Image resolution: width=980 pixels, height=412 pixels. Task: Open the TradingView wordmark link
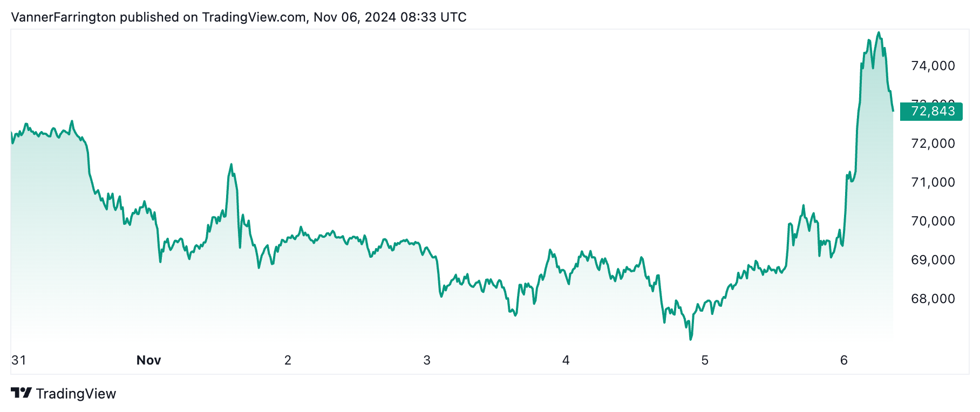[x=76, y=394]
